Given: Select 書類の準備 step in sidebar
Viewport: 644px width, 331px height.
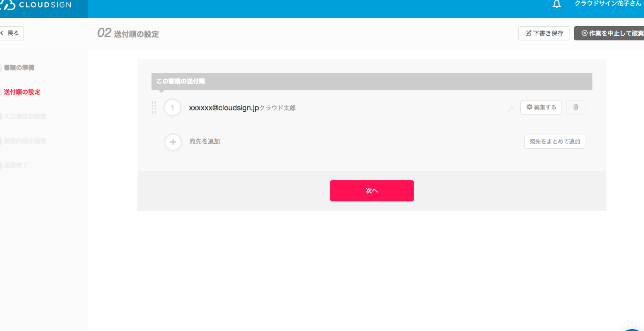Looking at the screenshot, I should click(x=19, y=68).
